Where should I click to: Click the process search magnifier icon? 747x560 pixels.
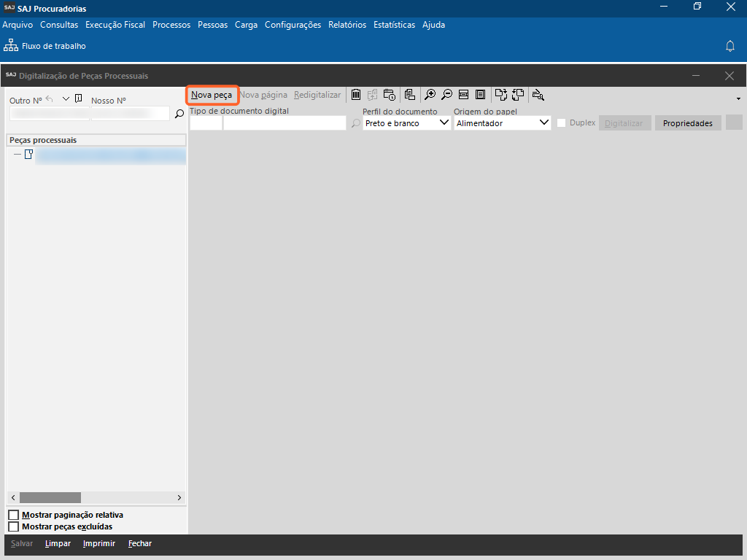point(179,114)
